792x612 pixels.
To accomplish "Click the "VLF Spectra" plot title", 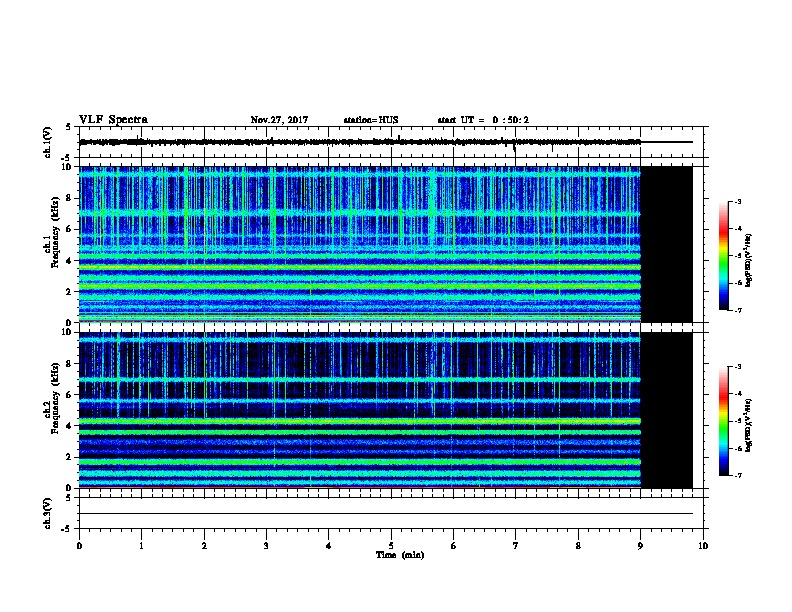I will (113, 120).
